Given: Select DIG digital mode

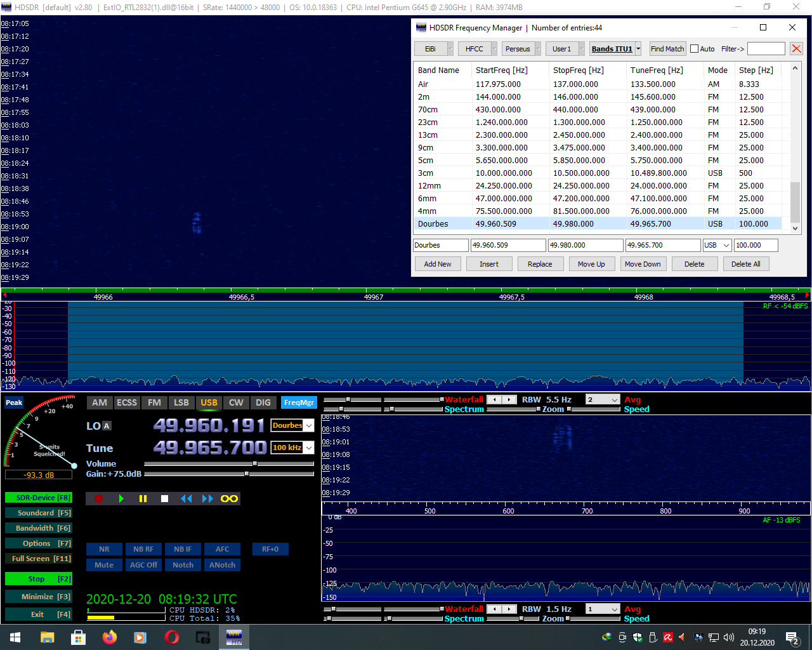Looking at the screenshot, I should pyautogui.click(x=263, y=402).
